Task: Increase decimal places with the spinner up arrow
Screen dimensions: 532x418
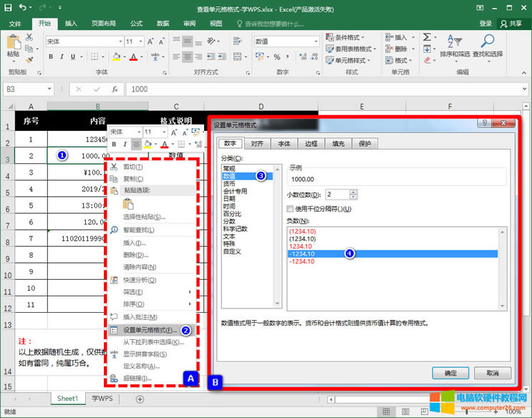Action: pyautogui.click(x=353, y=191)
